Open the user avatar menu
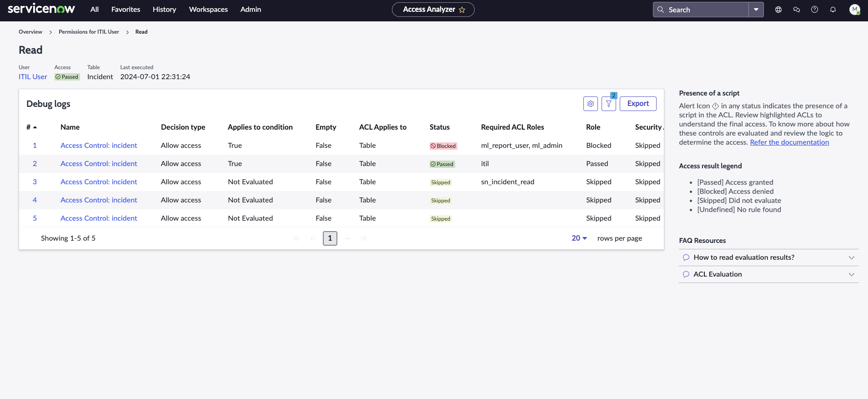 855,10
